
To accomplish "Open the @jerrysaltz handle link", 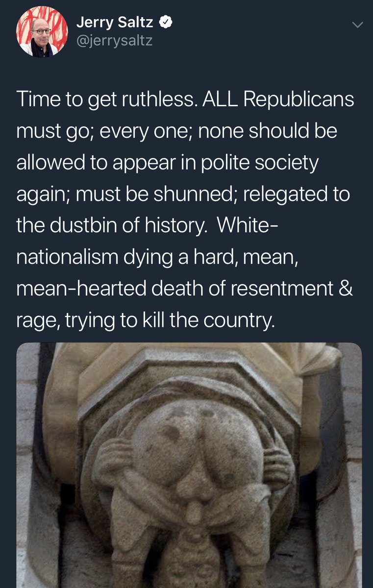I will (x=115, y=41).
